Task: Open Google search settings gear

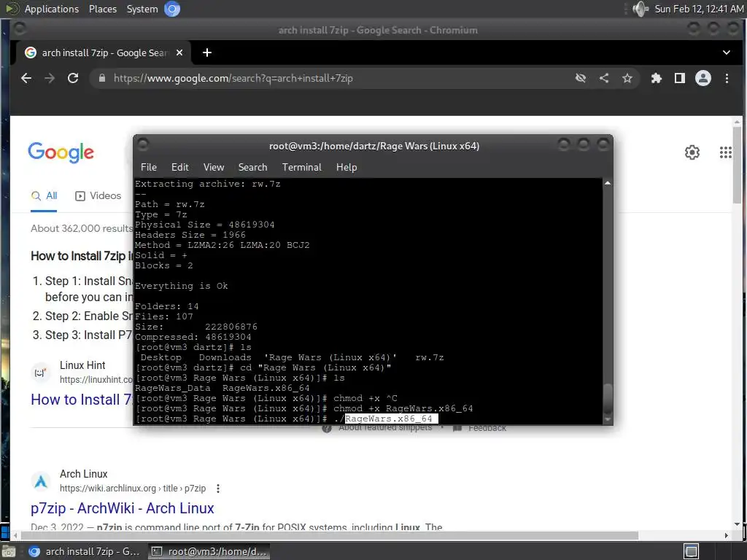Action: click(x=692, y=152)
